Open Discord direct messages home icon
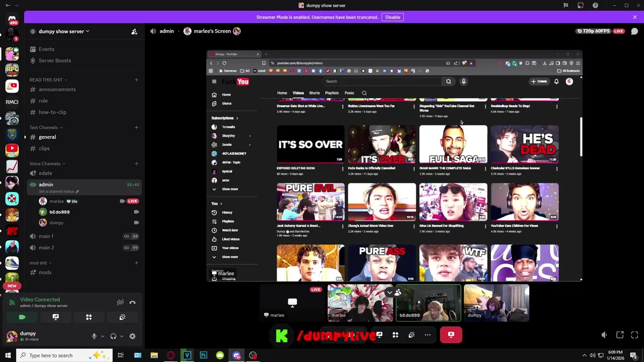Screen dimensions: 644x362 tap(12, 20)
